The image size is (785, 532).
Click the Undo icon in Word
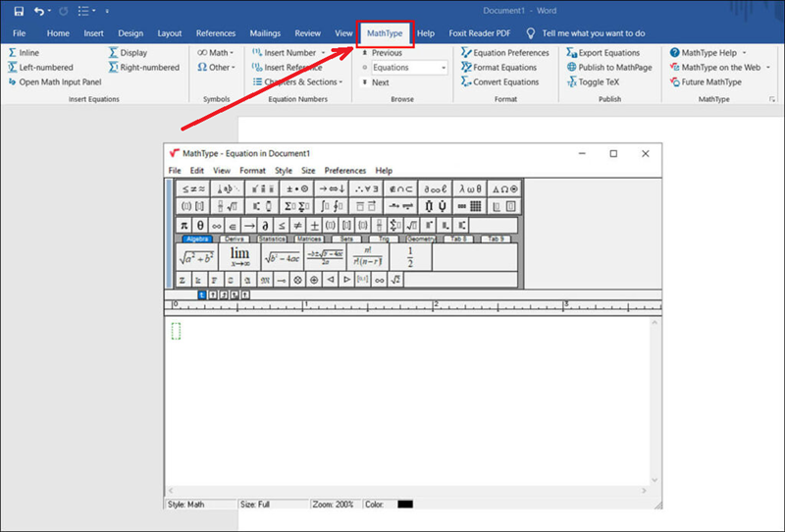pyautogui.click(x=38, y=11)
